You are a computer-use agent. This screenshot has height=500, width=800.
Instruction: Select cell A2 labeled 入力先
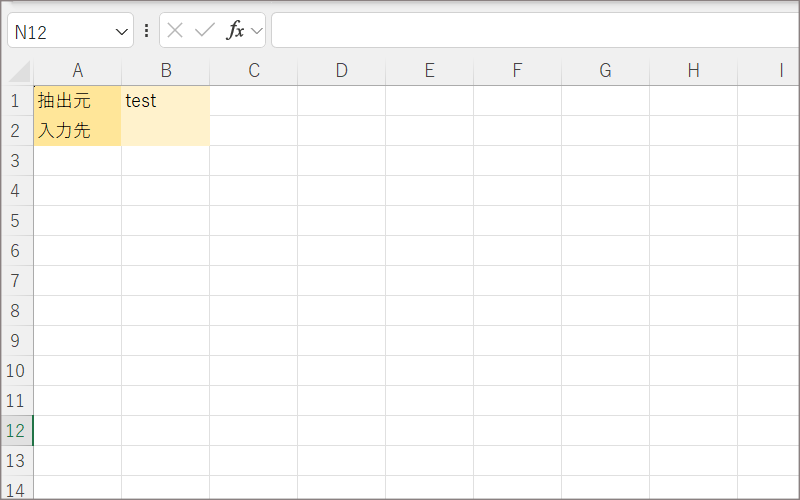point(77,131)
